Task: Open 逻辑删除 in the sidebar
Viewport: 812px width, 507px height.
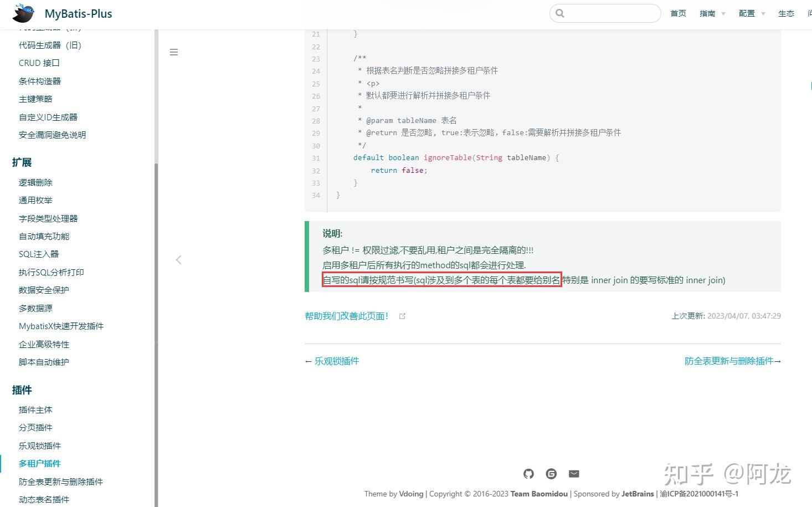Action: [x=35, y=182]
